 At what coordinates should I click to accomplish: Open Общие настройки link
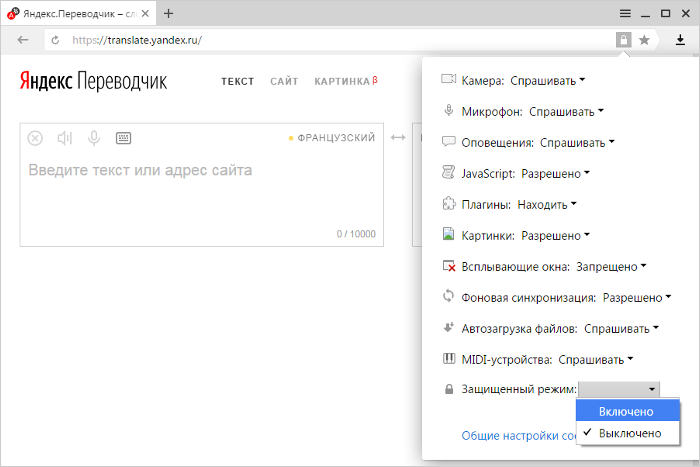(519, 435)
